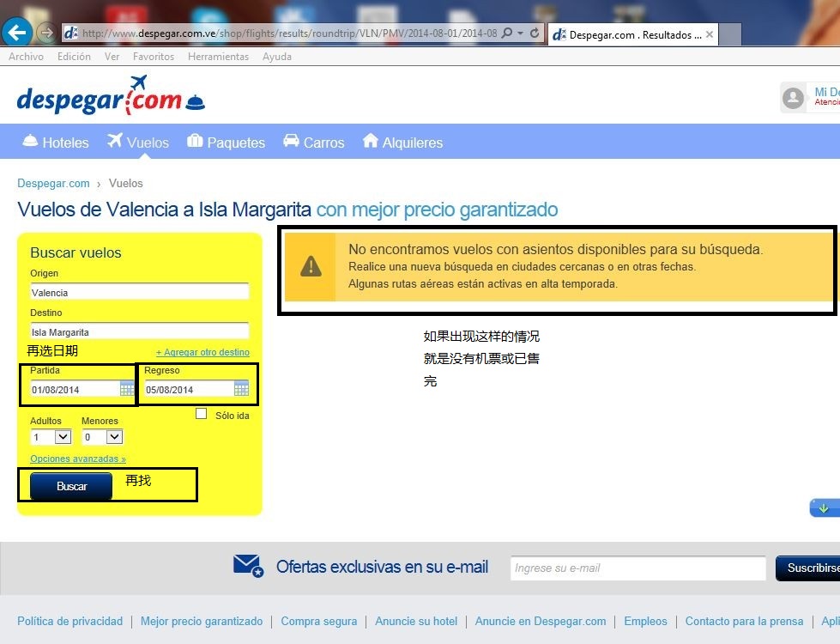Open the Regreso calendar picker icon

pyautogui.click(x=242, y=388)
